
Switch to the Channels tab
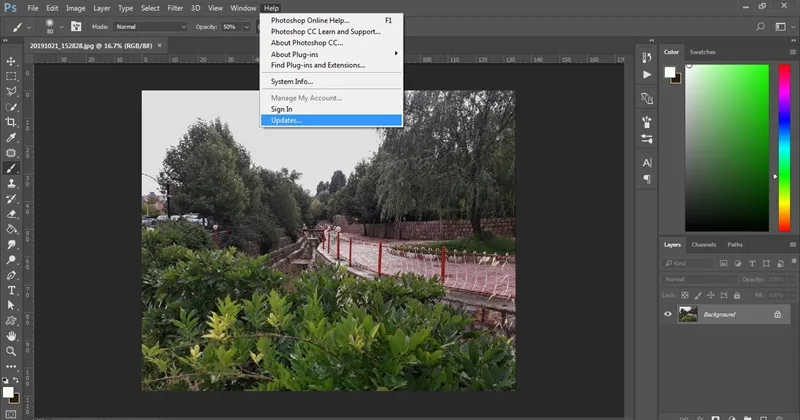(x=704, y=245)
